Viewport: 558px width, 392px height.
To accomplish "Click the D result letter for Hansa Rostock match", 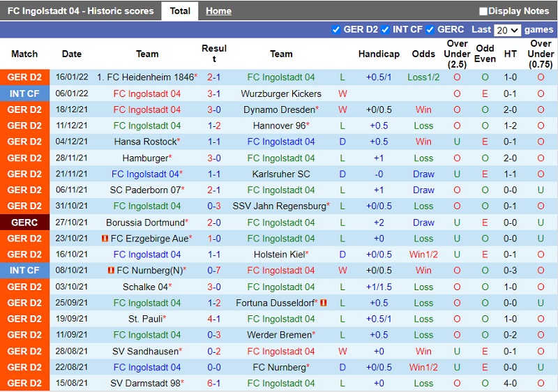I will (x=342, y=142).
